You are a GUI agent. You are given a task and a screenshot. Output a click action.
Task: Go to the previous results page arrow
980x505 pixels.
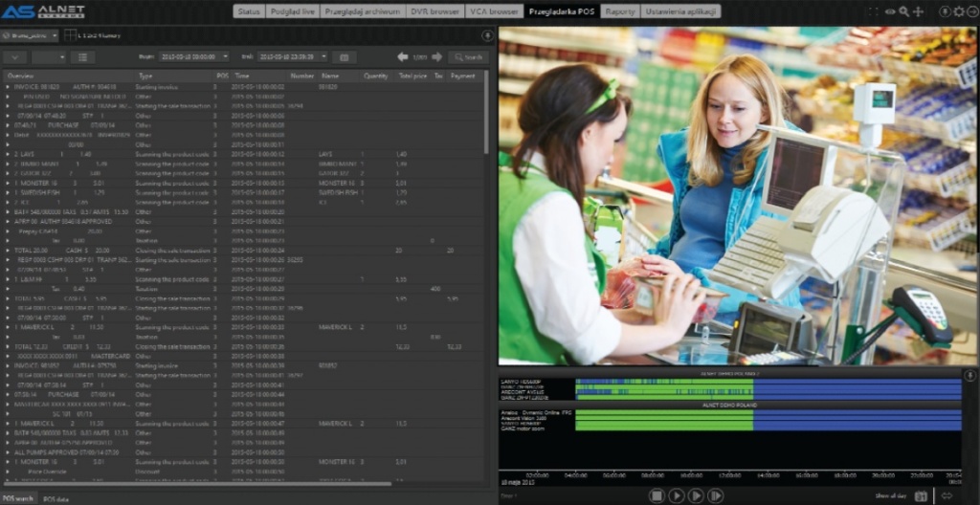pyautogui.click(x=404, y=57)
